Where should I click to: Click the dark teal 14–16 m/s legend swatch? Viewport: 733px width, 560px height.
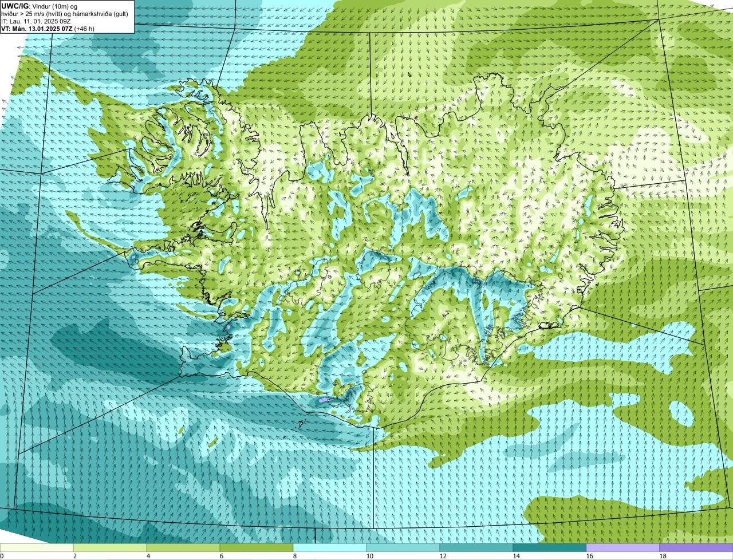tap(550, 548)
